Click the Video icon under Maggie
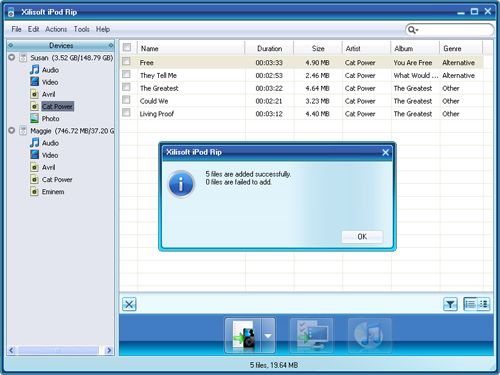 coord(34,155)
